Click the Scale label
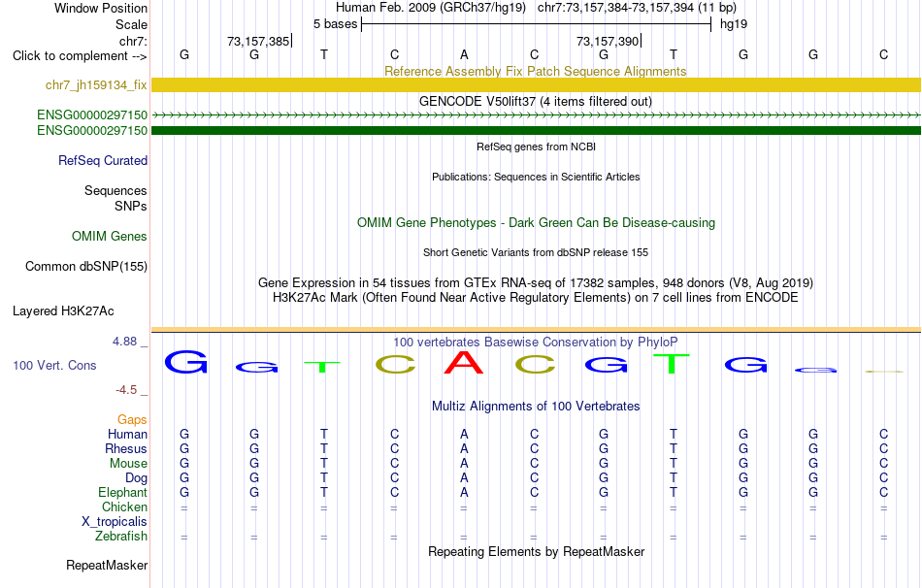The width and height of the screenshot is (922, 588). point(132,24)
